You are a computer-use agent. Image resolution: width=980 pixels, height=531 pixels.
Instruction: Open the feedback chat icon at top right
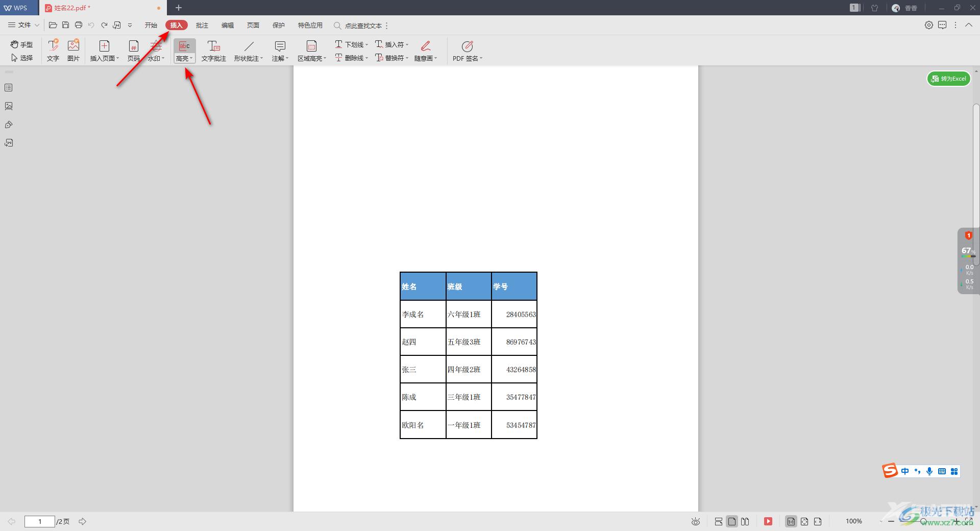pos(942,25)
